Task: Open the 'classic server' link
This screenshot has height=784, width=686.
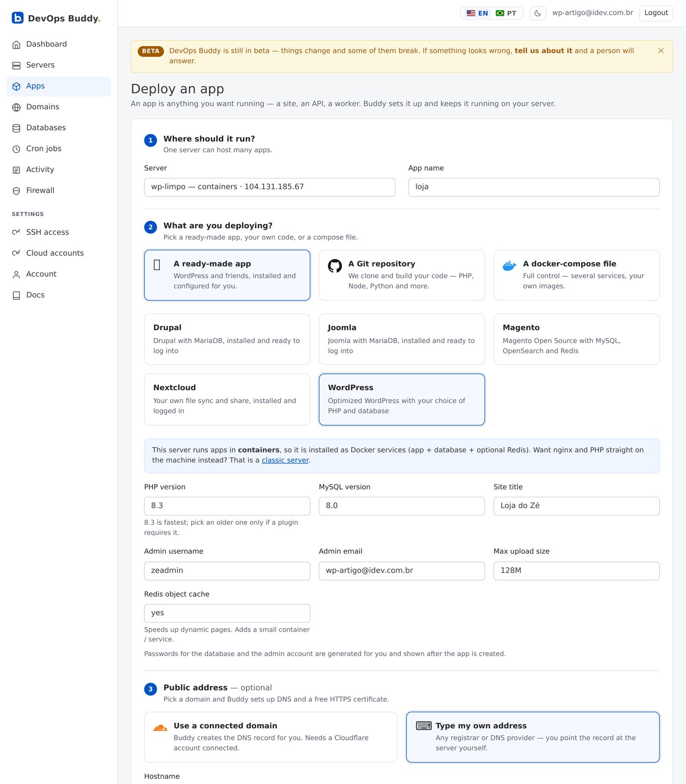Action: tap(285, 460)
